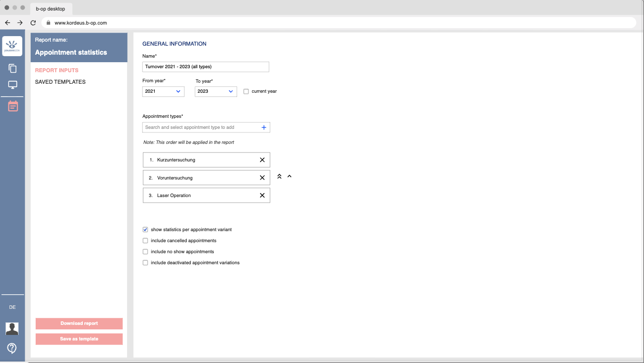Screen dimensions: 644x363
Task: Open the help question mark icon
Action: [12, 348]
